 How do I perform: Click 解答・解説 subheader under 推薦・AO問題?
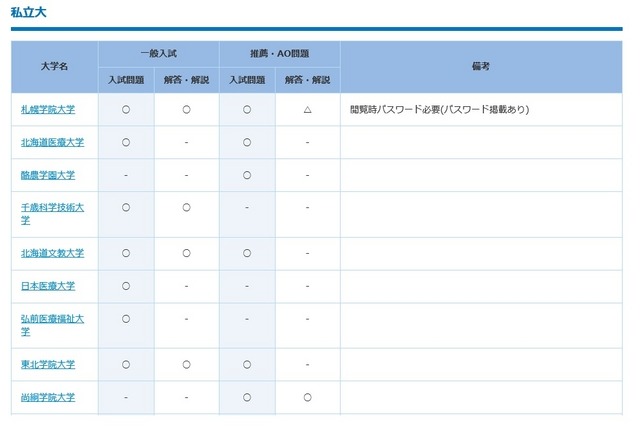tap(307, 80)
